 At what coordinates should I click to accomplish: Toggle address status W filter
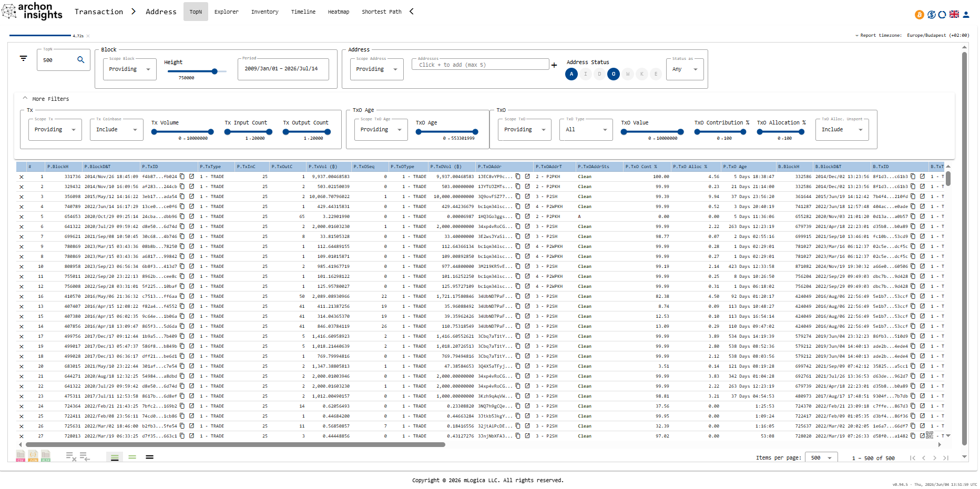coord(628,74)
